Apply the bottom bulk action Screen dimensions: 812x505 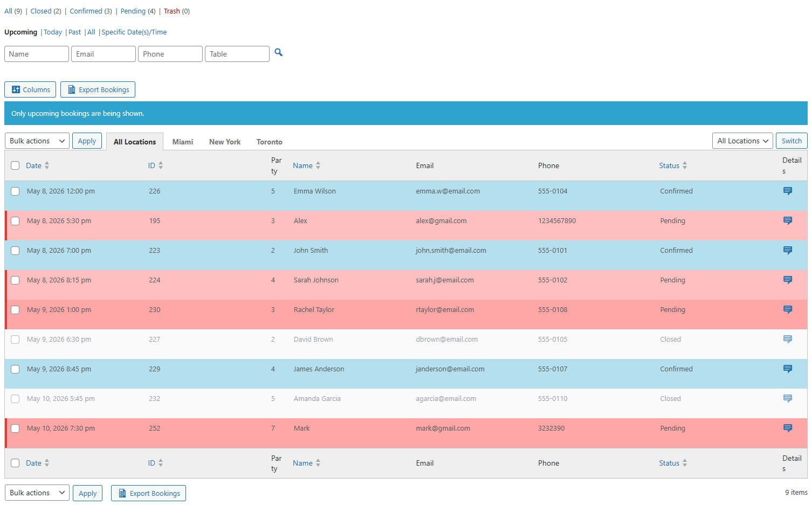[87, 493]
